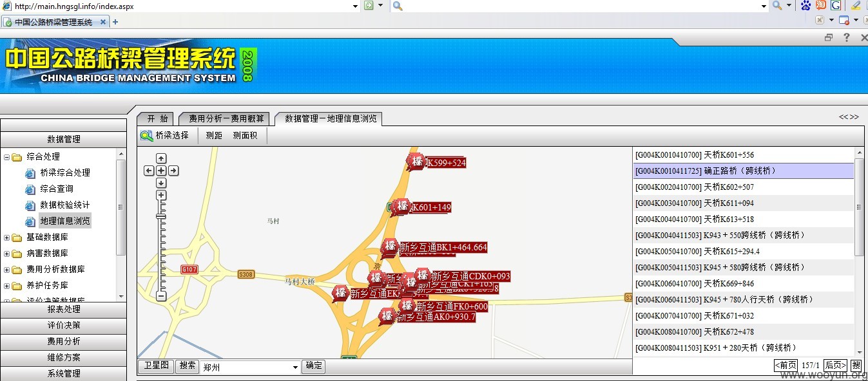Click the bridge marker for 新乡互通EK

(340, 293)
